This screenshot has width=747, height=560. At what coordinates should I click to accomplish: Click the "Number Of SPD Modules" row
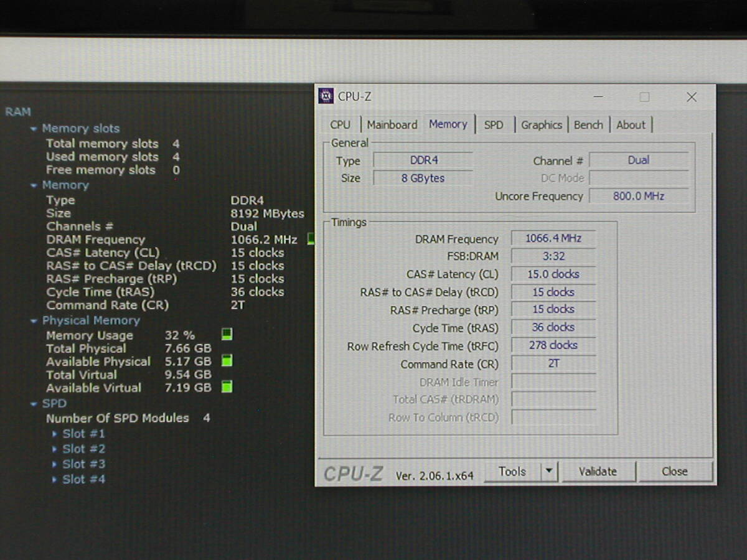128,418
